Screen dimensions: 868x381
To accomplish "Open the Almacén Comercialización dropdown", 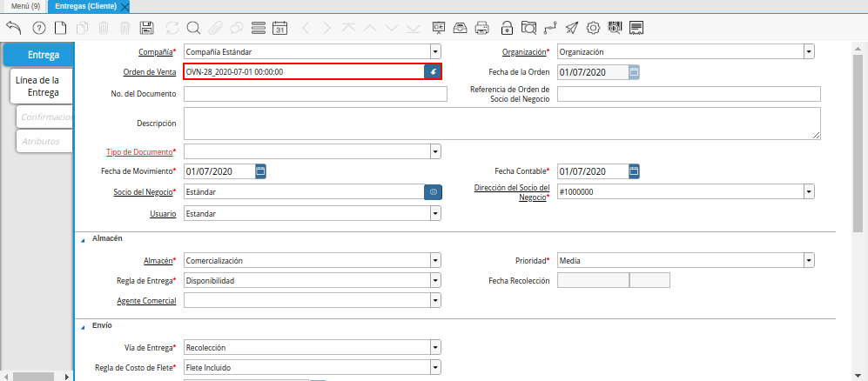I will (x=435, y=260).
